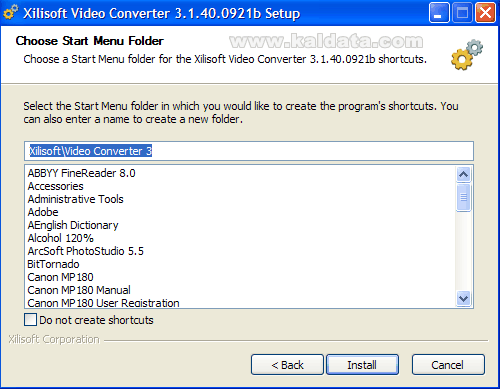Go back with the < Back button
Viewport: 500px width, 389px height.
click(x=287, y=365)
